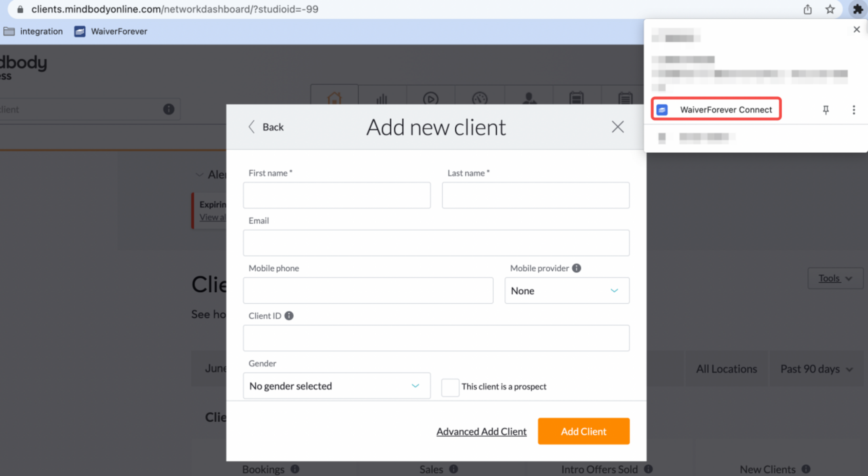Open the Chrome Extensions puzzle icon
Viewport: 868px width, 476px height.
point(858,9)
